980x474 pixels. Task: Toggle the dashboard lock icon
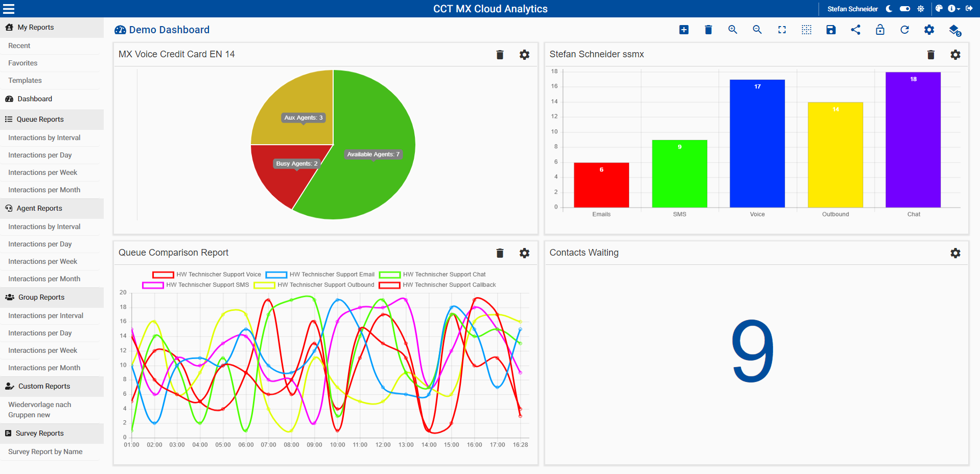(880, 30)
